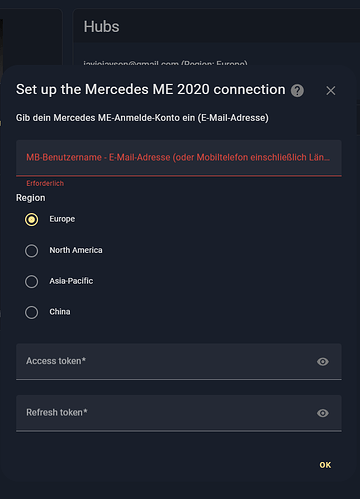
Task: Focus the Access token field
Action: 179,361
